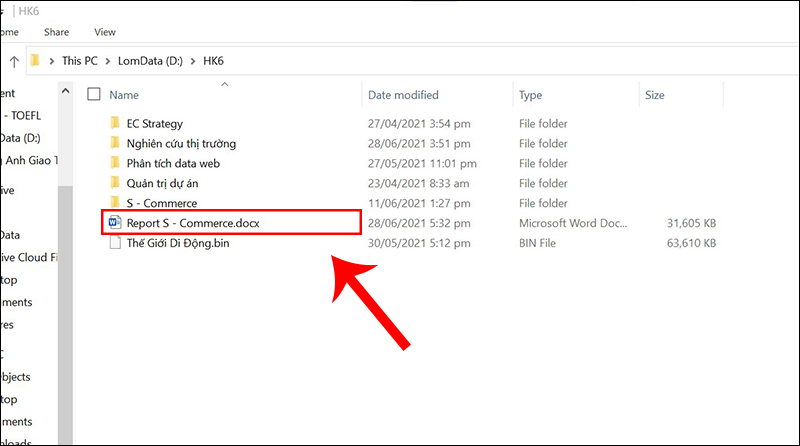Screen dimensions: 800x446
Task: Click the Quản trị dự án folder name
Action: pos(162,183)
